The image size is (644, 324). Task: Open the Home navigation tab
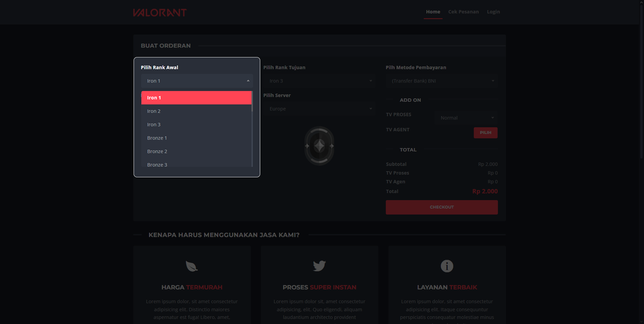433,12
